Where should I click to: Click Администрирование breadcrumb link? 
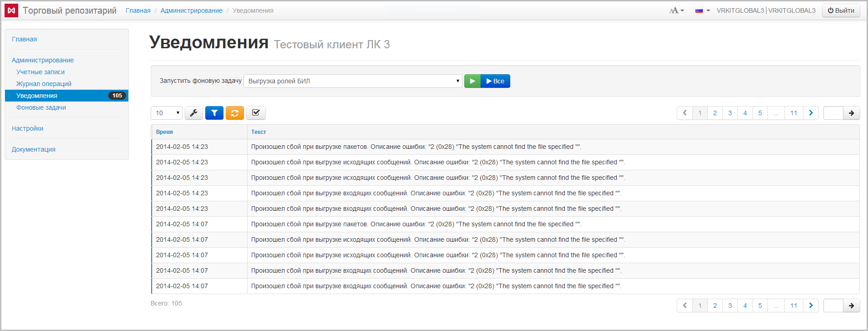191,10
